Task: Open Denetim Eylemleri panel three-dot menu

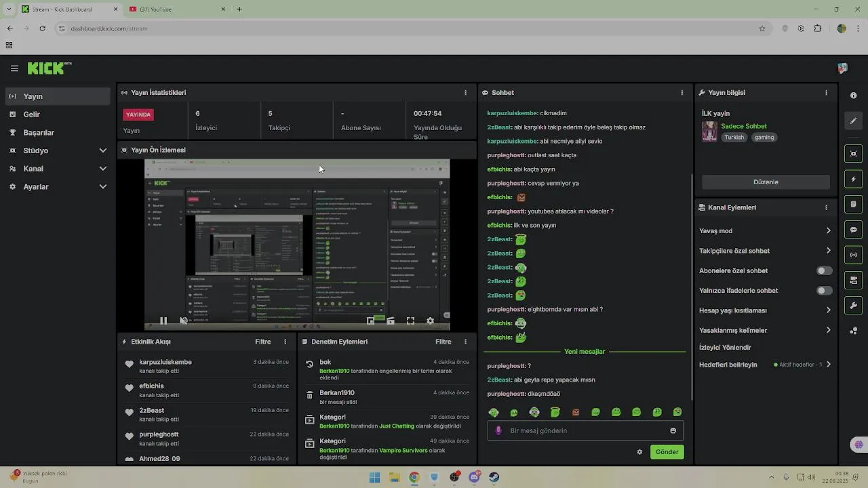Action: [465, 342]
